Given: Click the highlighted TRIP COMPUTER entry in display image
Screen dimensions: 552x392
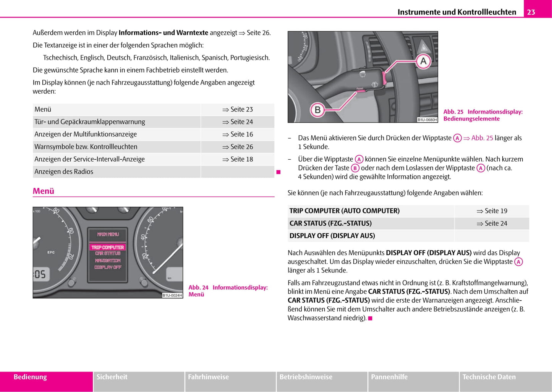Looking at the screenshot, I should point(108,247).
